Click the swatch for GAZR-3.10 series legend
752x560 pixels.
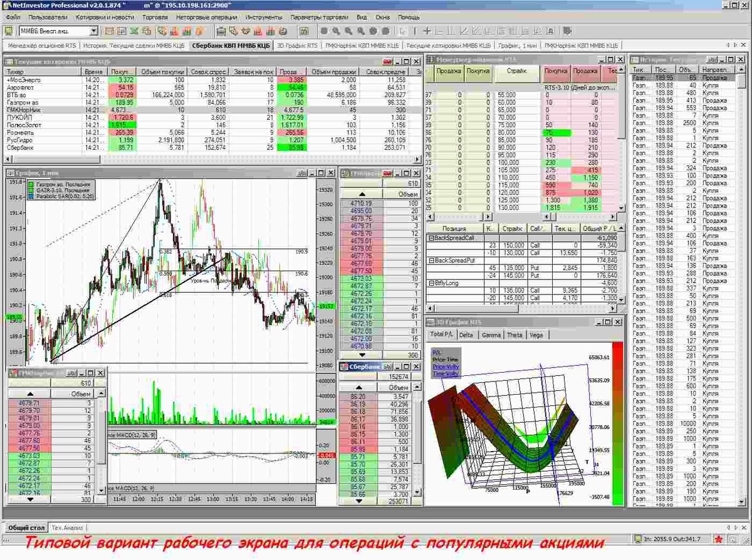(x=32, y=190)
